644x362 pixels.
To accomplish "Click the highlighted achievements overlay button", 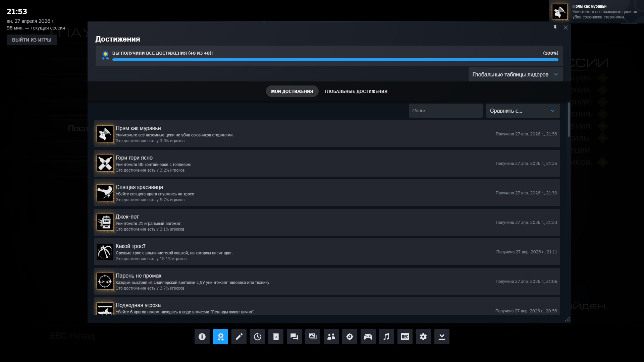I will [220, 337].
